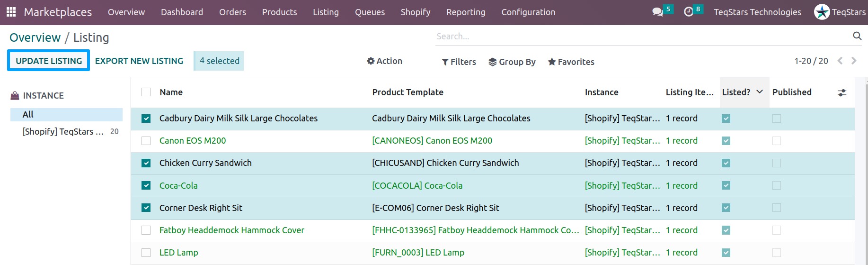
Task: Click the UPDATE LISTING button
Action: (49, 61)
